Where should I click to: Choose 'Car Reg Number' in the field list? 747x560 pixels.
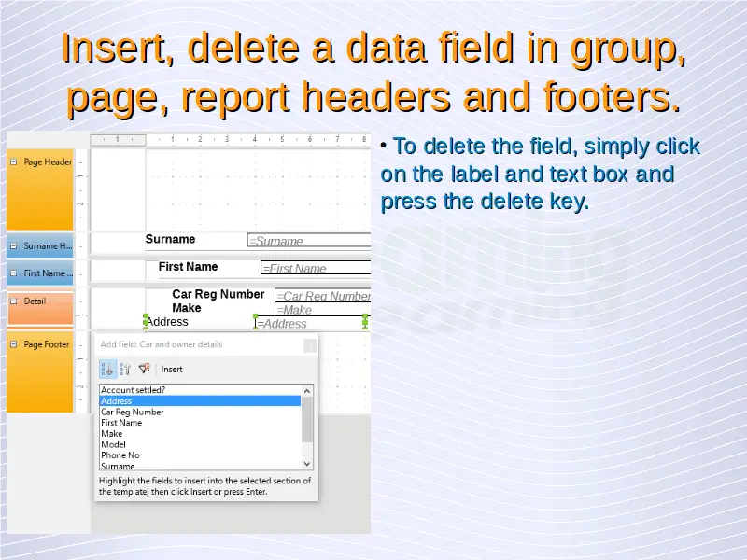(x=200, y=412)
